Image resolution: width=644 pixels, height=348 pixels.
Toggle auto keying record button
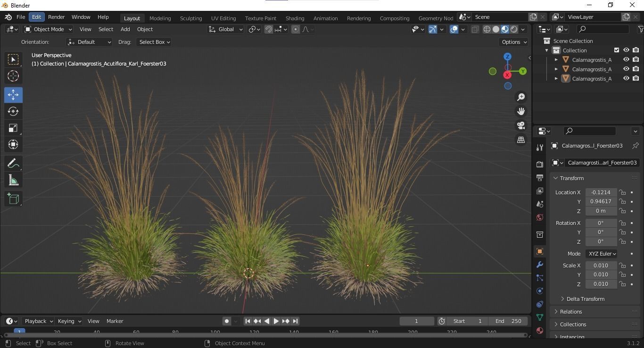[227, 321]
